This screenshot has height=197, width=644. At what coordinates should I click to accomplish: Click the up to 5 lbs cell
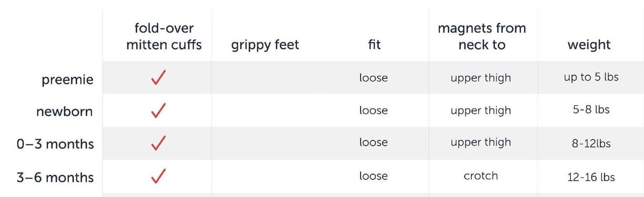591,77
